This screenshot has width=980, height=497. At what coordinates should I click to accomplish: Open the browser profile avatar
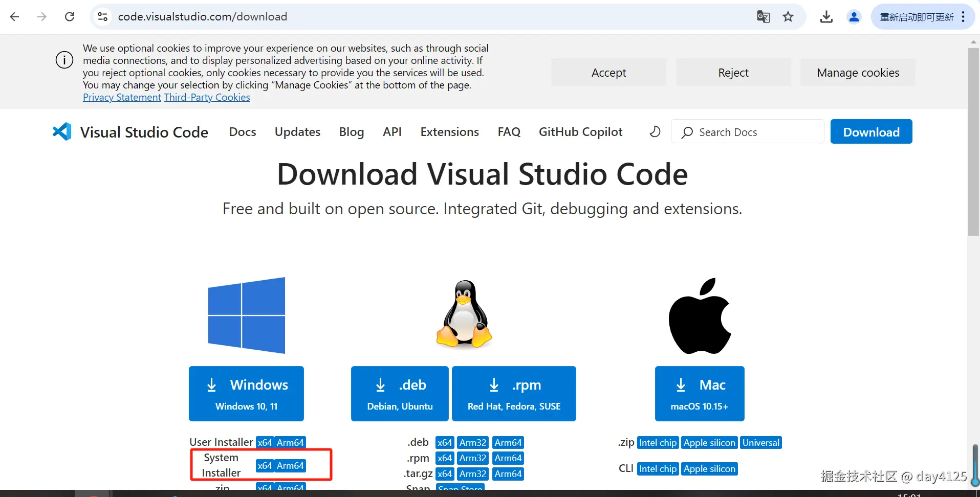tap(854, 17)
